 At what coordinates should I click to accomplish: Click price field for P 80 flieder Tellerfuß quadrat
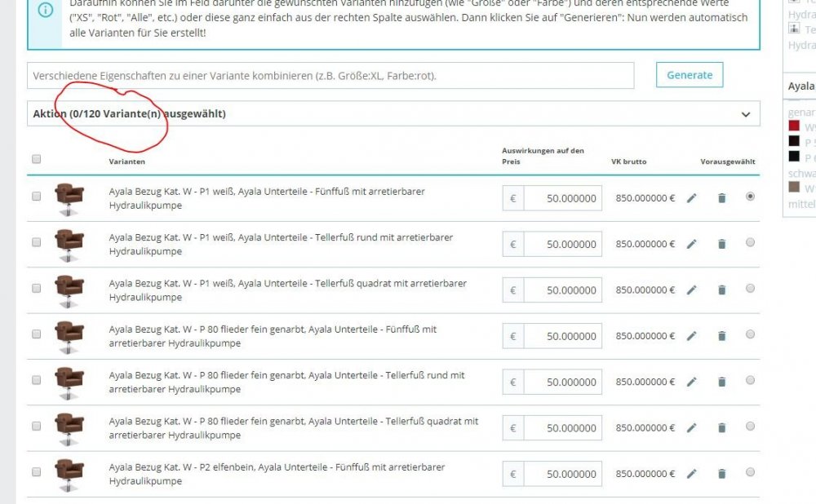tap(562, 427)
